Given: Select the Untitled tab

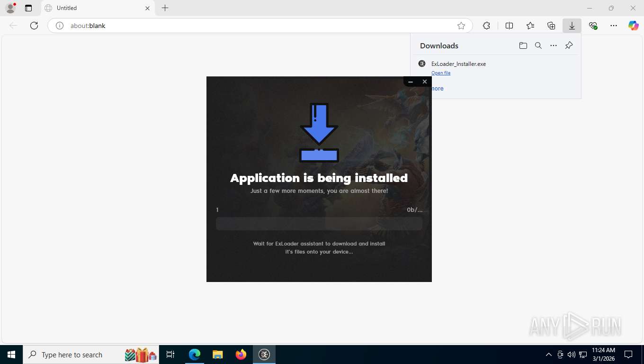Looking at the screenshot, I should pos(98,8).
